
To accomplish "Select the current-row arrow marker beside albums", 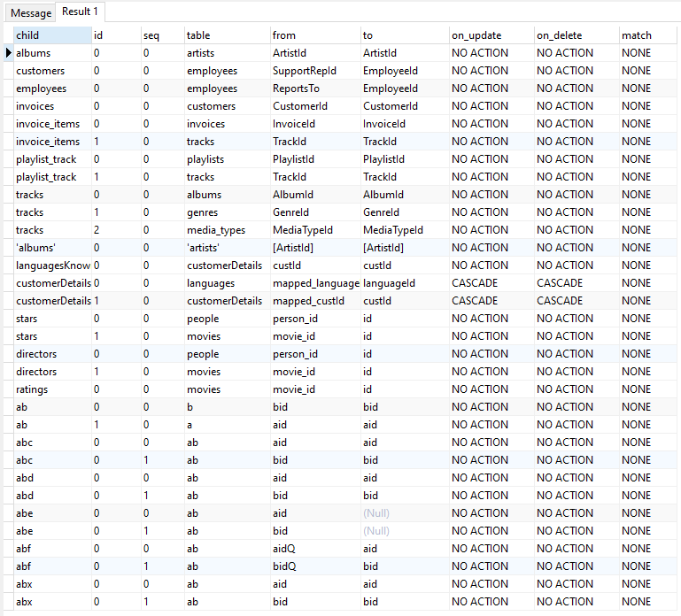I will click(9, 53).
